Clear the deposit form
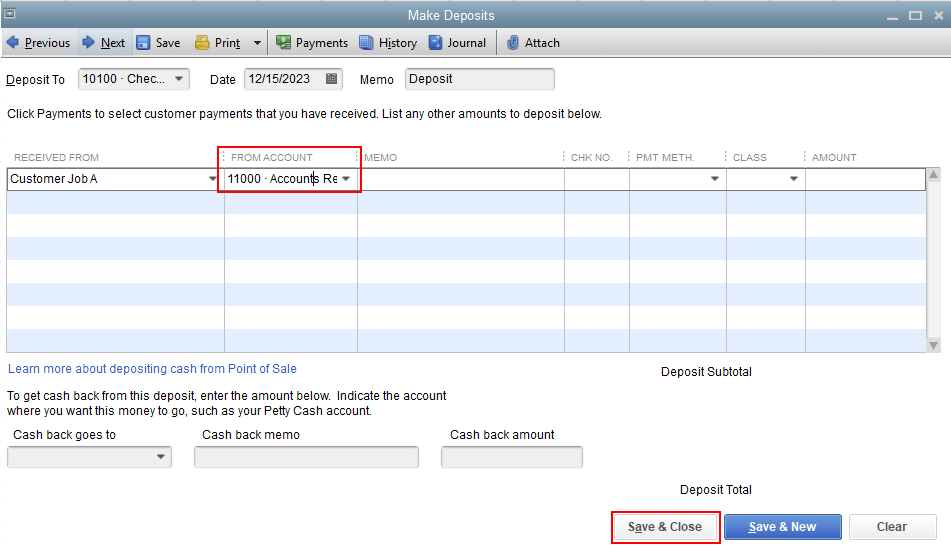The width and height of the screenshot is (951, 555). tap(893, 526)
